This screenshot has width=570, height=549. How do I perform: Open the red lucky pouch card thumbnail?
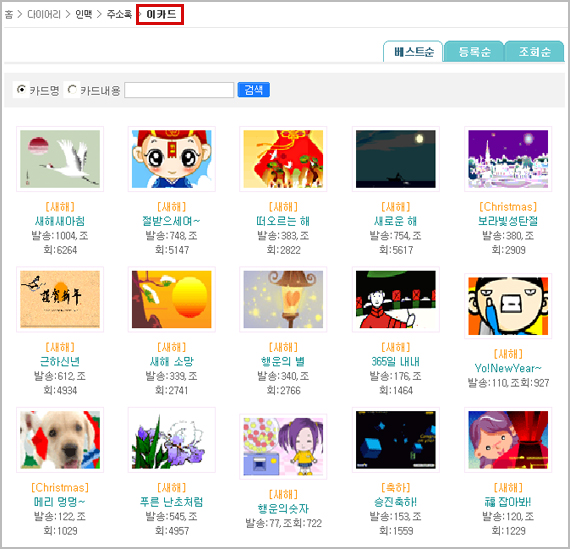pos(283,159)
